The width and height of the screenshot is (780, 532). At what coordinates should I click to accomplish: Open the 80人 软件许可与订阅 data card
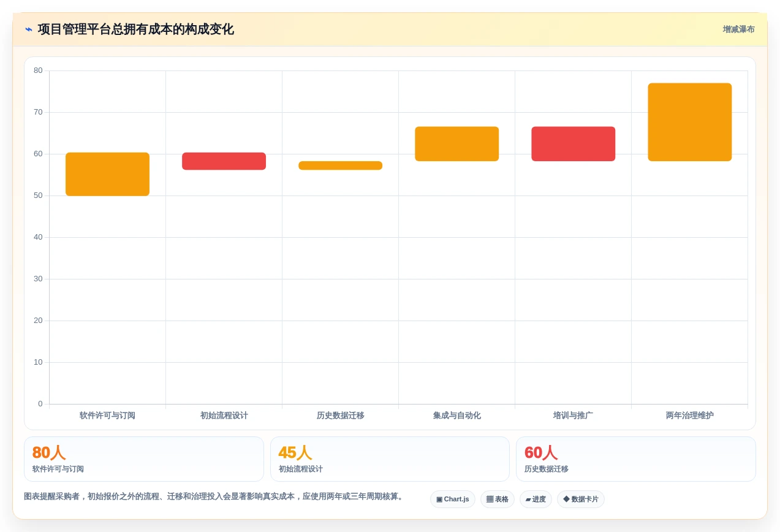tap(144, 459)
